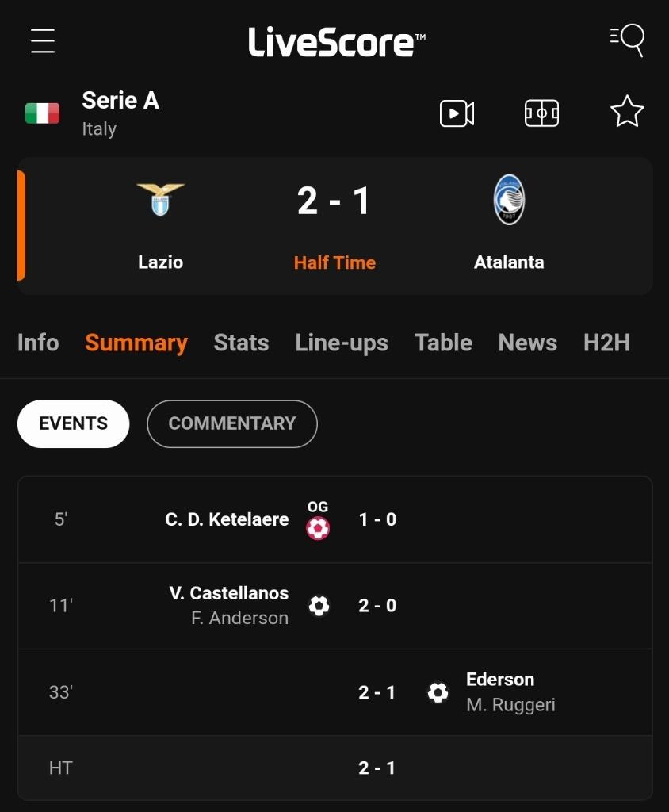The image size is (669, 812).
Task: Open the Info tab
Action: click(38, 343)
